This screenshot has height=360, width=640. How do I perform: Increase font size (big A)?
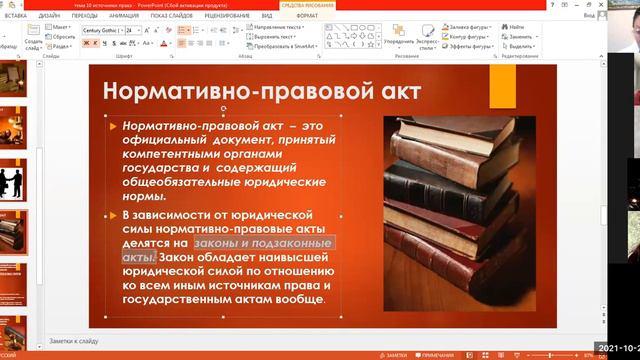pyautogui.click(x=147, y=31)
